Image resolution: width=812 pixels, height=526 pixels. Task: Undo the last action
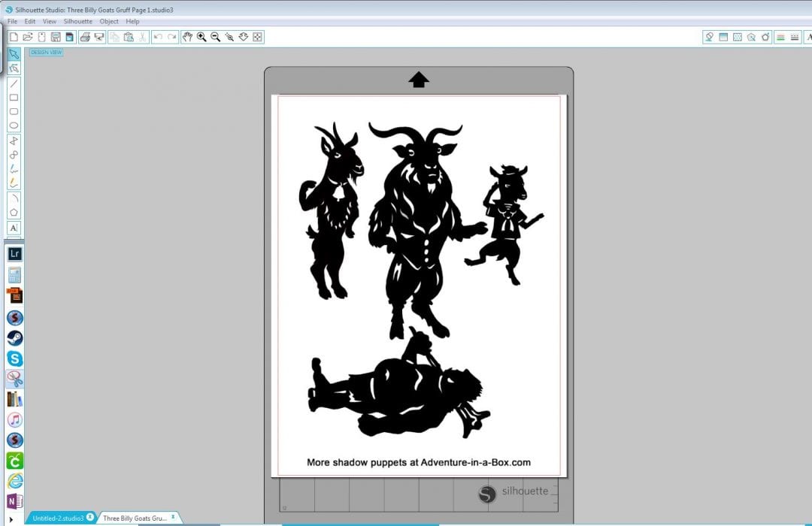coord(158,37)
